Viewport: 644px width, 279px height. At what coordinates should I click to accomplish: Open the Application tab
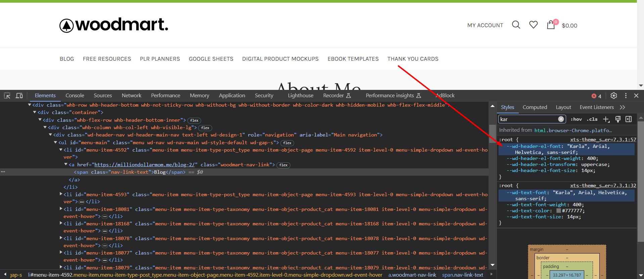click(232, 96)
